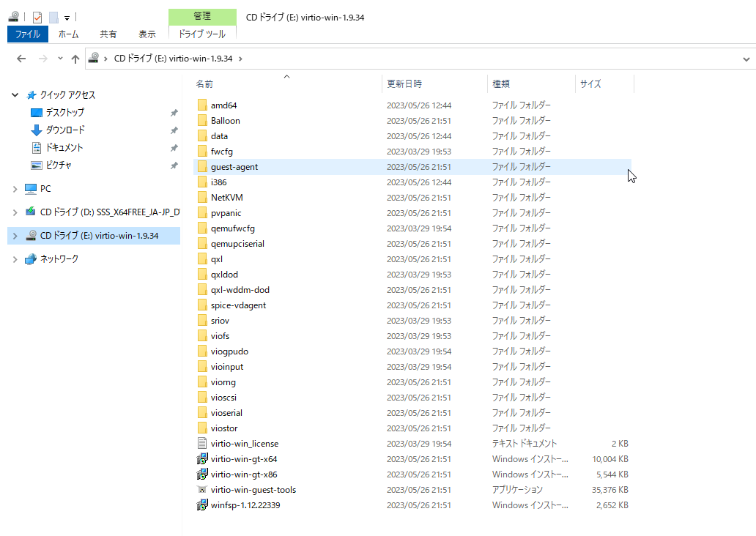
Task: Click the Properties icon in quick access toolbar
Action: coord(37,18)
